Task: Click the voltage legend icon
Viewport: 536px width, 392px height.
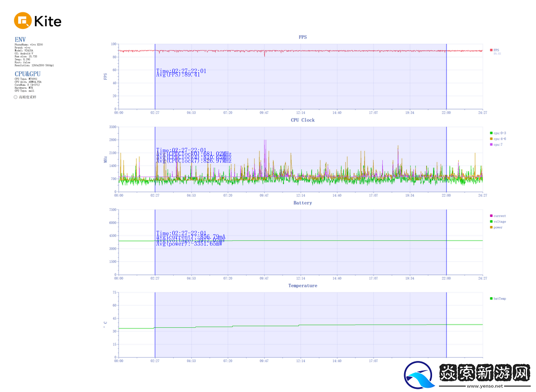Action: point(491,222)
